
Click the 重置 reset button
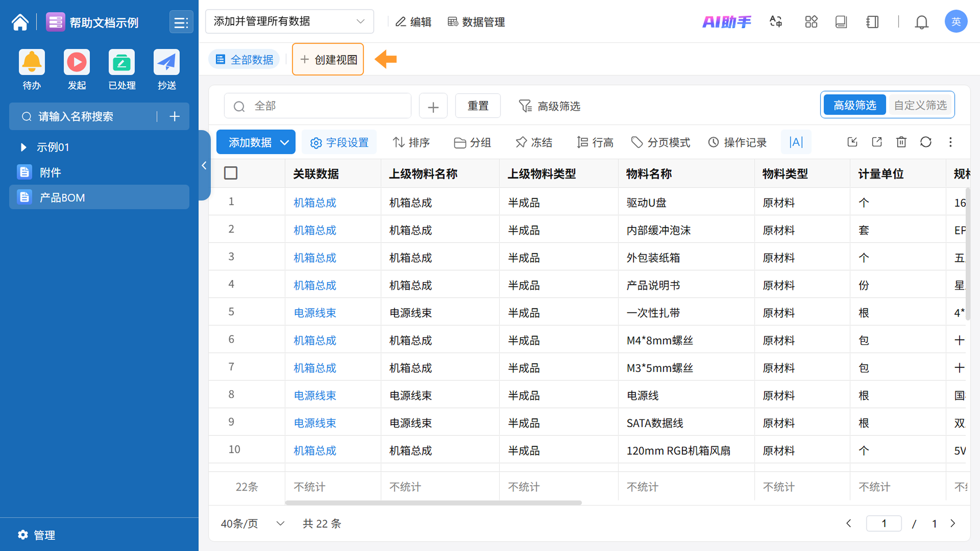(477, 106)
